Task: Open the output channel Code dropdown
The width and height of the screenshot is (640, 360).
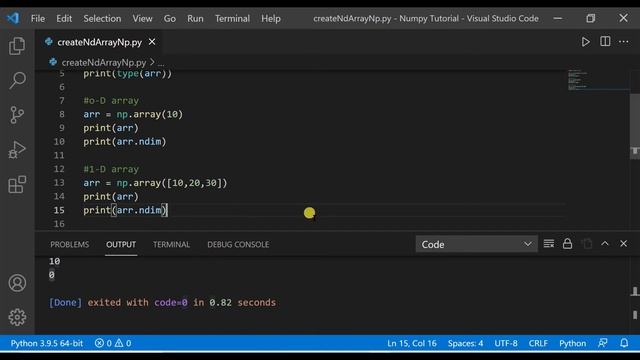Action: click(x=476, y=244)
